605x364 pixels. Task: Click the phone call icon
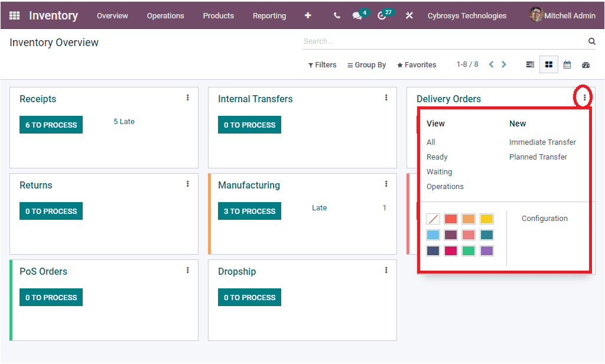tap(336, 15)
